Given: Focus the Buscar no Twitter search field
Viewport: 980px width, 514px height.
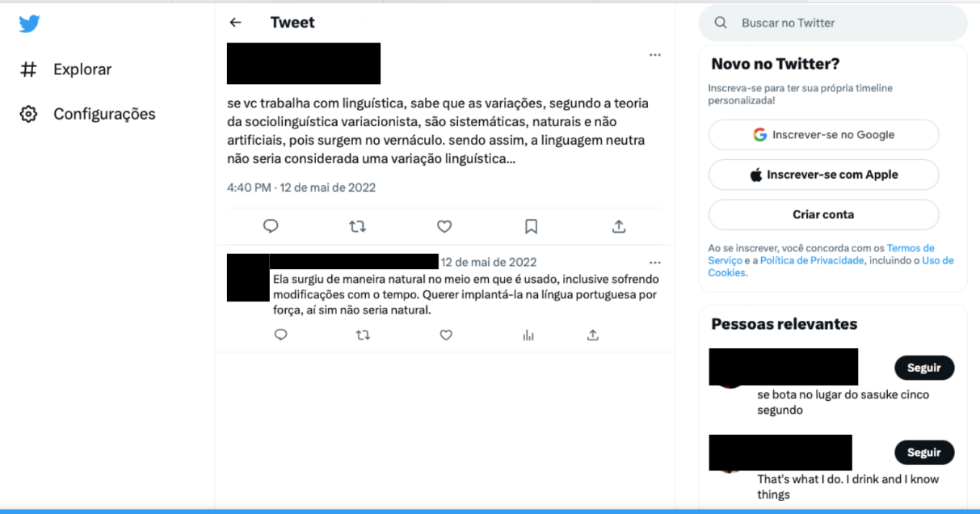Looking at the screenshot, I should [833, 23].
